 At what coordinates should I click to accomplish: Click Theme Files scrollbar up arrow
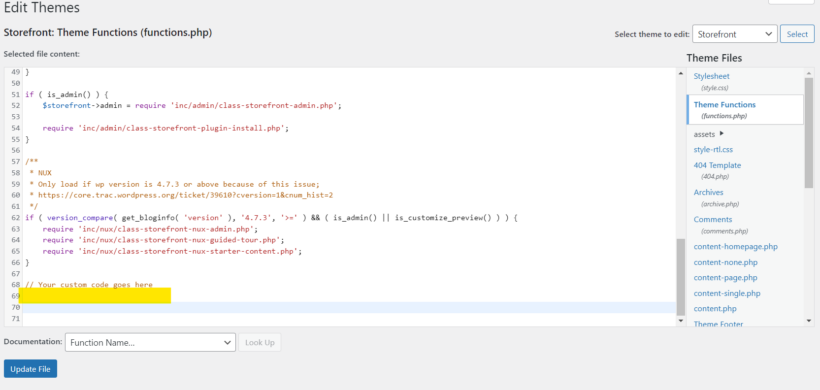(x=809, y=73)
